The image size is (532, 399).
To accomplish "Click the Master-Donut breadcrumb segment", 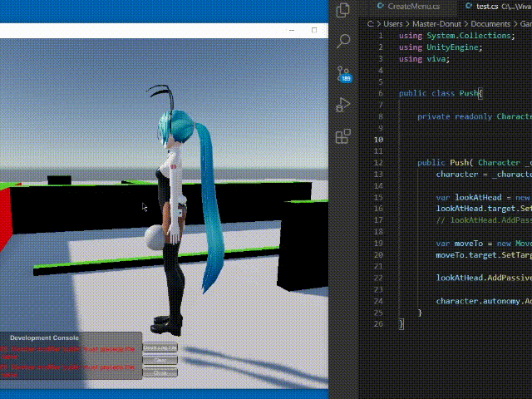I will (x=436, y=24).
